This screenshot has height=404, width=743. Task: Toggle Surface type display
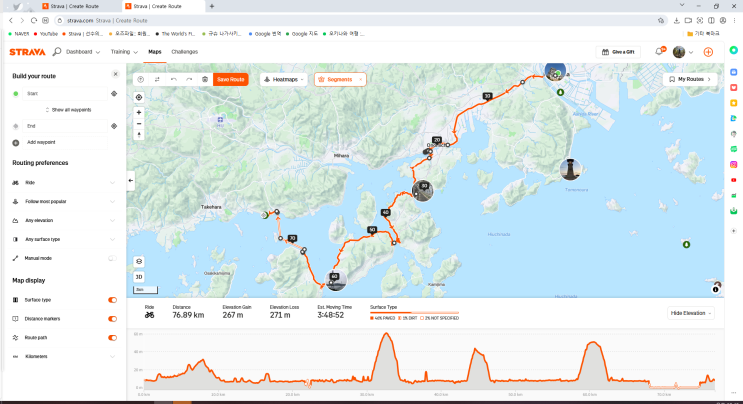point(112,300)
